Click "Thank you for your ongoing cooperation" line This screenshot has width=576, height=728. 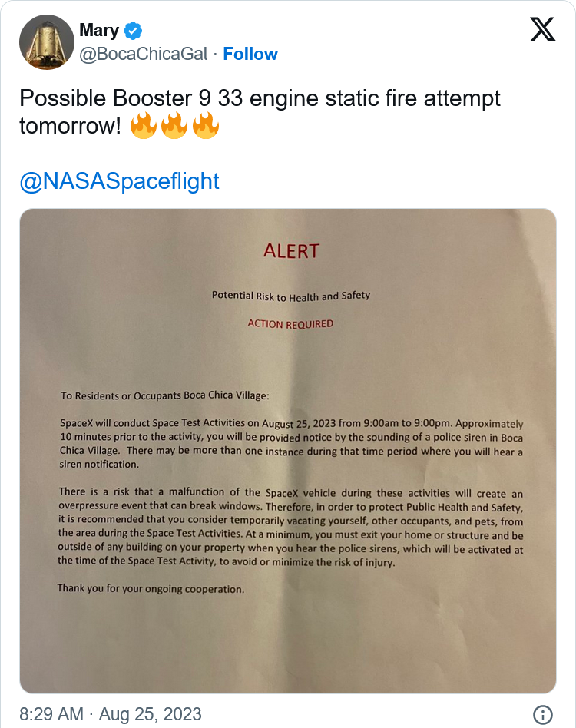pos(151,589)
